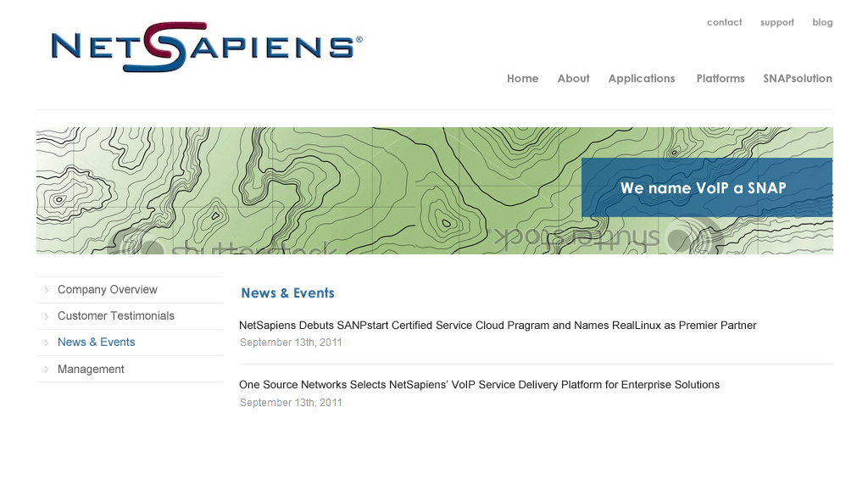Click chevron next to Customer Testimonials
868x485 pixels.
click(x=47, y=316)
